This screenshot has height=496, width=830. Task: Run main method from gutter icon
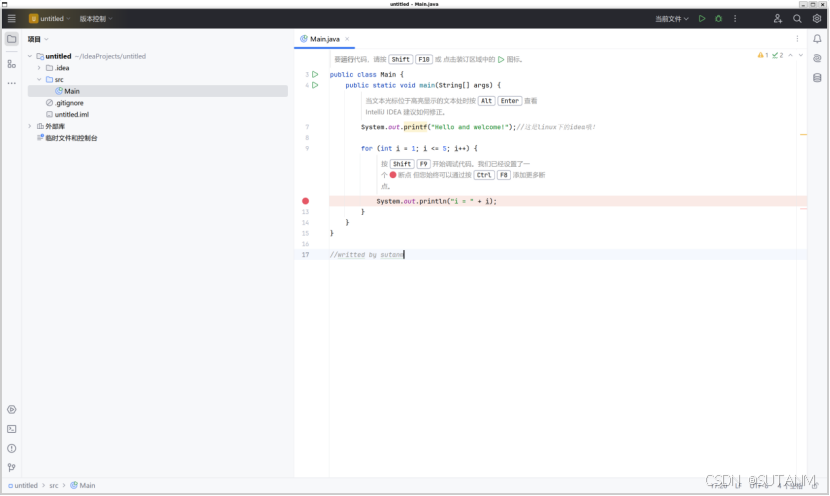(x=315, y=85)
